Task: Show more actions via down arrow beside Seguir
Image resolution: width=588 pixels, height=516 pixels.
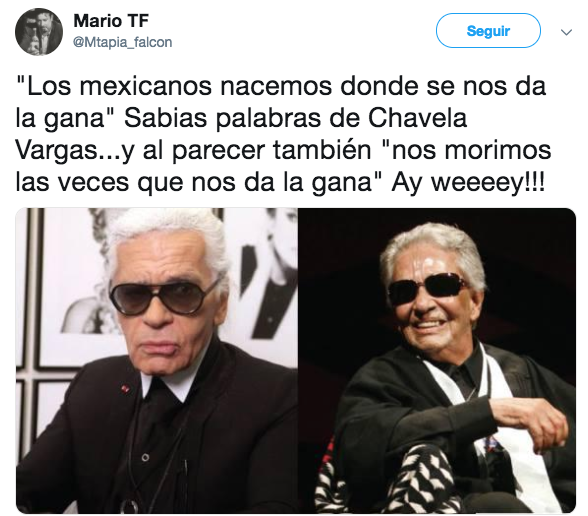Action: click(x=566, y=33)
